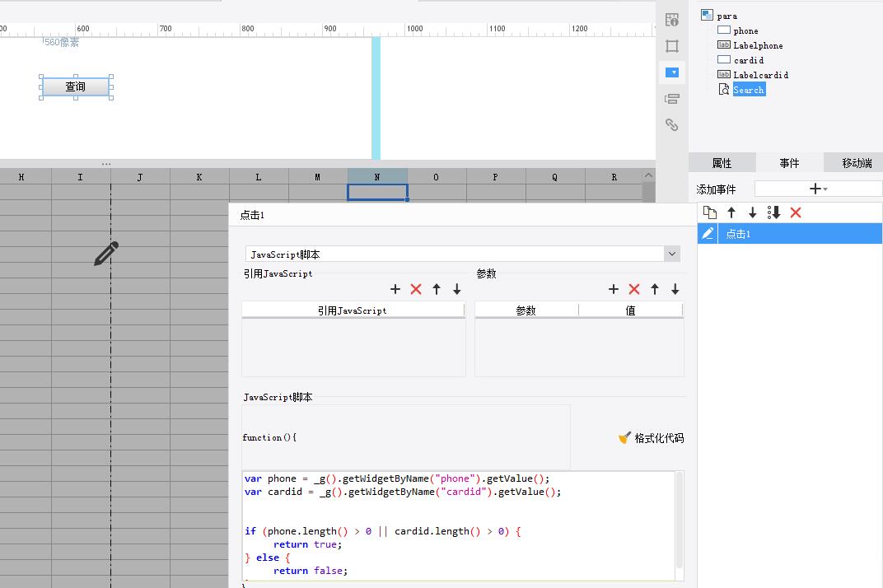The height and width of the screenshot is (588, 883).
Task: Click the lab icon beside Labelphone
Action: 724,45
